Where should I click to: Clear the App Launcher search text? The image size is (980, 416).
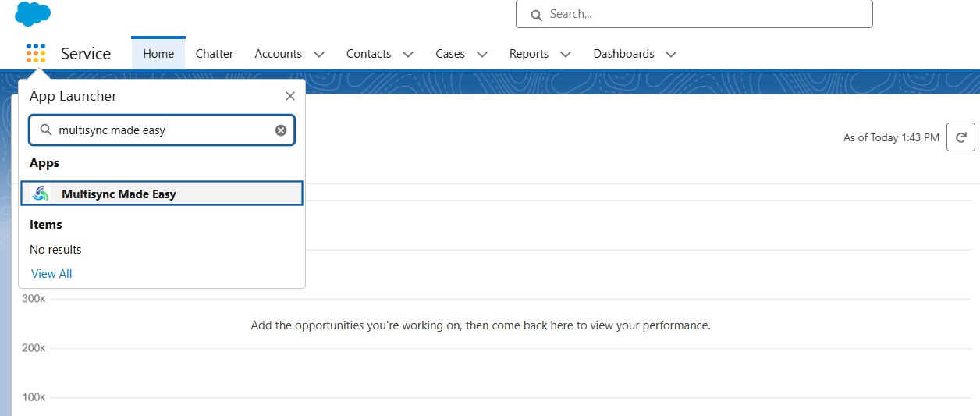(x=281, y=130)
